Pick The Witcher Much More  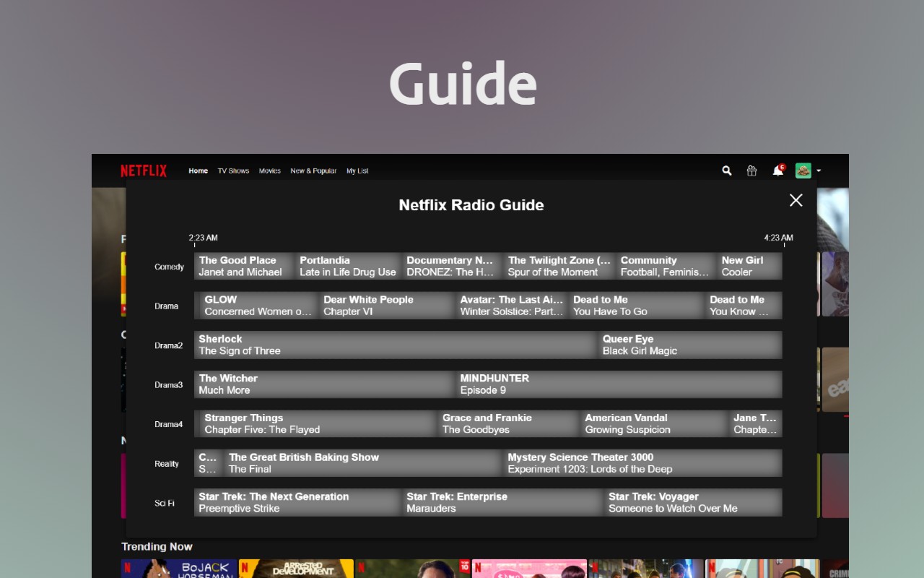(x=324, y=384)
